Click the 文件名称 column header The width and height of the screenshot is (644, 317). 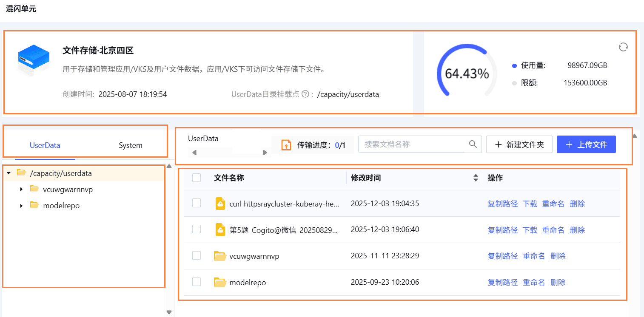(229, 178)
